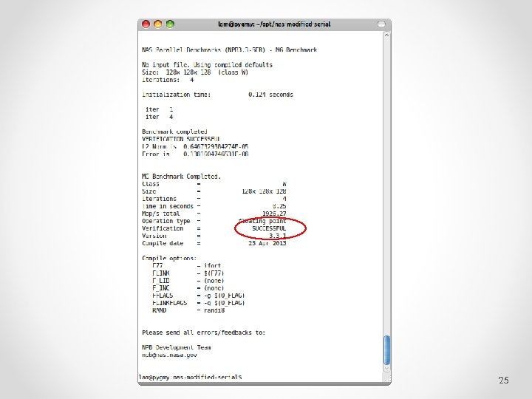Click the terminal title 'lam@pygmy'

tap(274, 24)
